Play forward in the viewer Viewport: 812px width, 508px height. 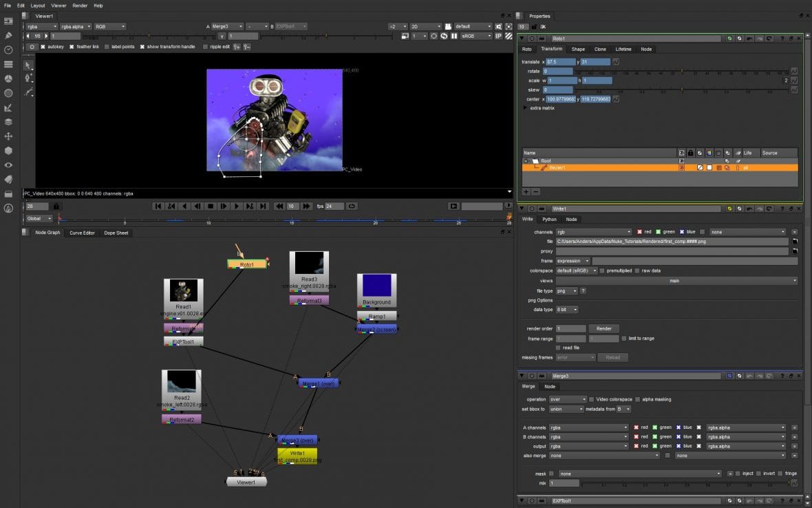click(x=237, y=206)
